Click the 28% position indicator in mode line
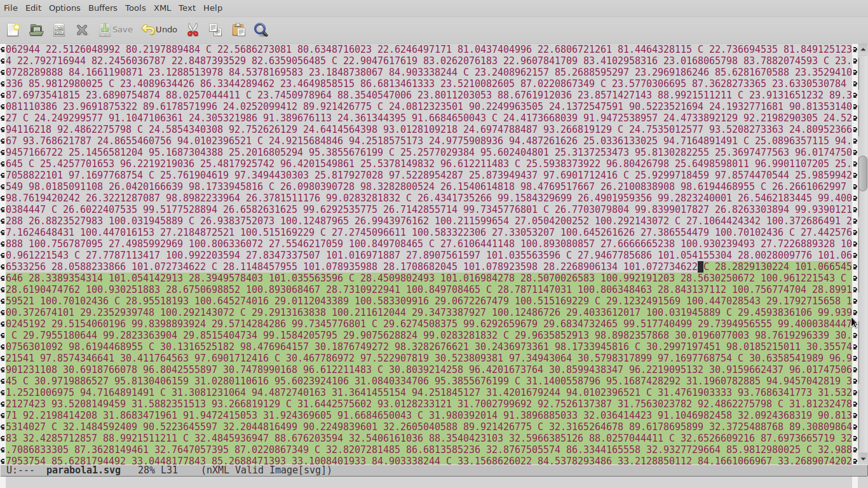The height and width of the screenshot is (488, 868). click(x=146, y=470)
